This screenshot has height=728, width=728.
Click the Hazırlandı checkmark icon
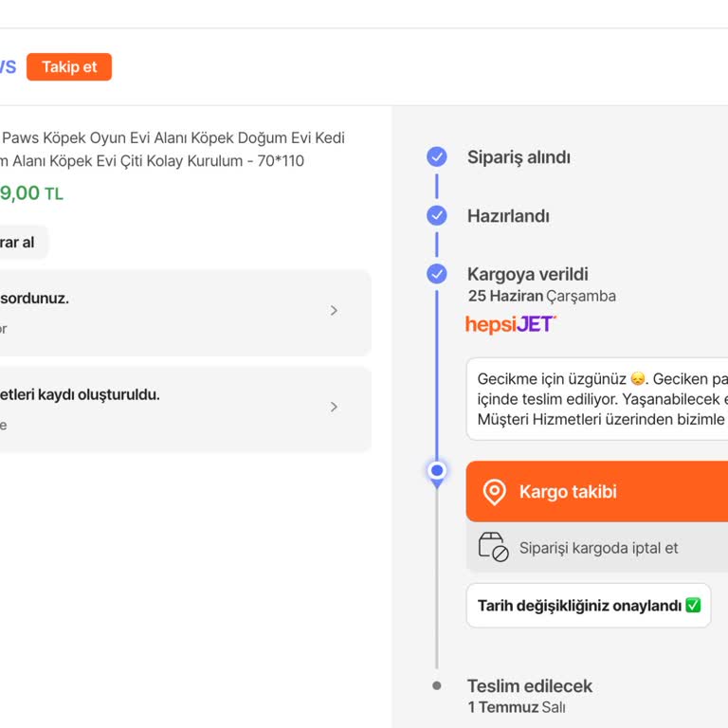437,216
